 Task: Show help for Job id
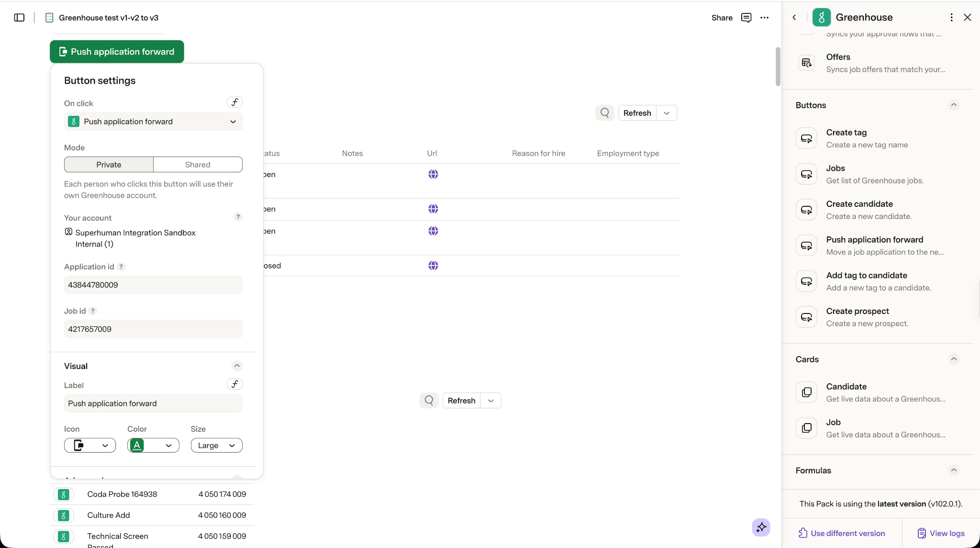click(93, 311)
